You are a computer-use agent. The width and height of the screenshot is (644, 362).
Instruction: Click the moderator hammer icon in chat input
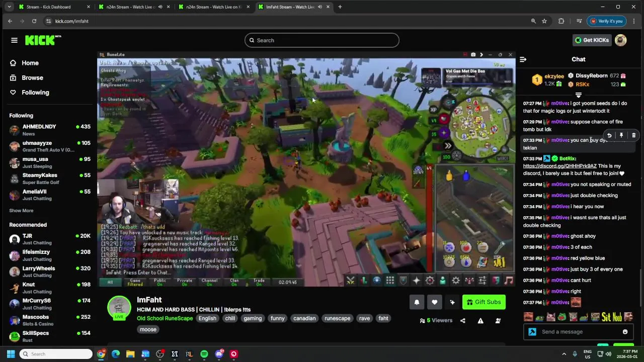point(532,332)
